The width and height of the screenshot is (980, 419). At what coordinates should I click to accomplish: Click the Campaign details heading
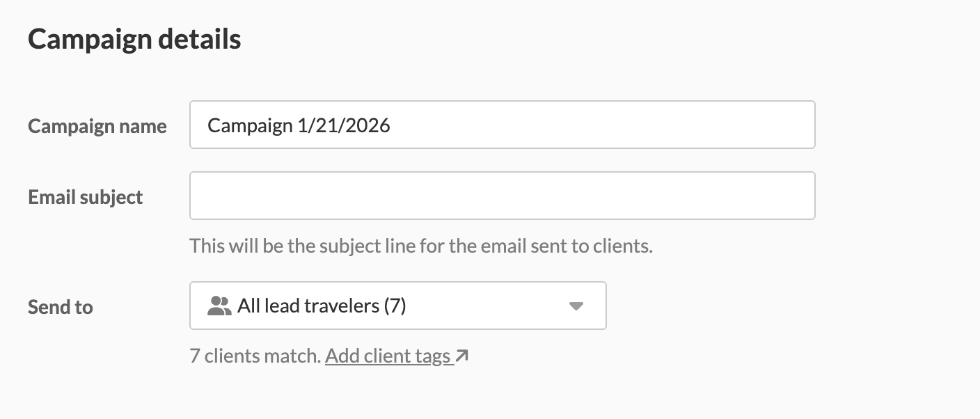click(x=134, y=40)
